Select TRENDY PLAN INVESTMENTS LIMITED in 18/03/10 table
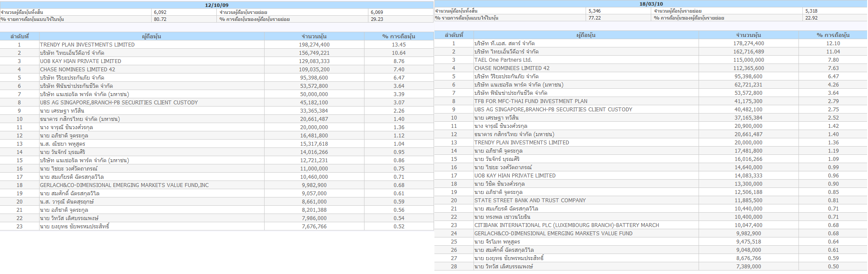This screenshot has width=868, height=274. [522, 143]
